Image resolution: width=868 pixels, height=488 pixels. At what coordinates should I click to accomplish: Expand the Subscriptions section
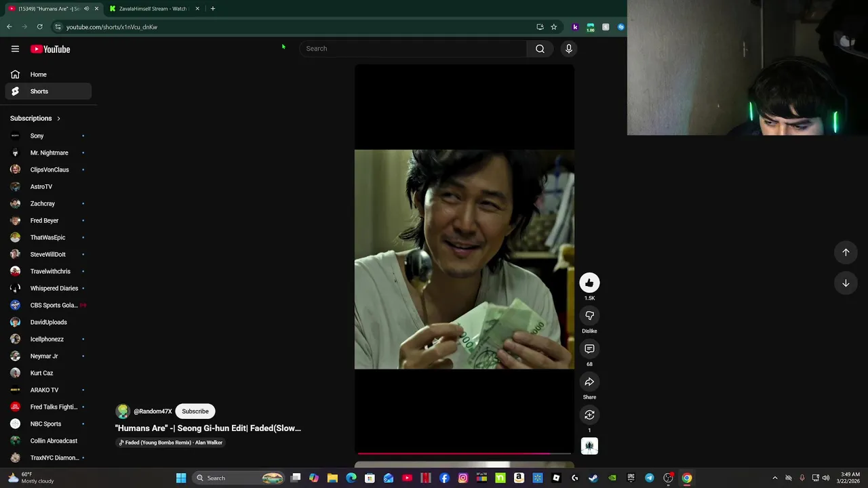click(35, 119)
